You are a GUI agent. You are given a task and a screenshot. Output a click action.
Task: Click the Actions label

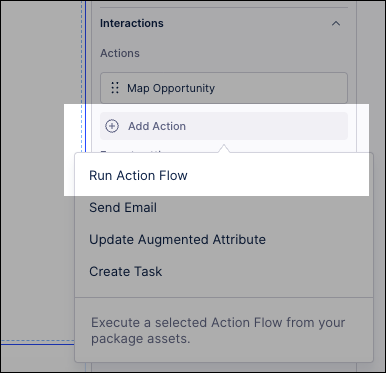120,53
